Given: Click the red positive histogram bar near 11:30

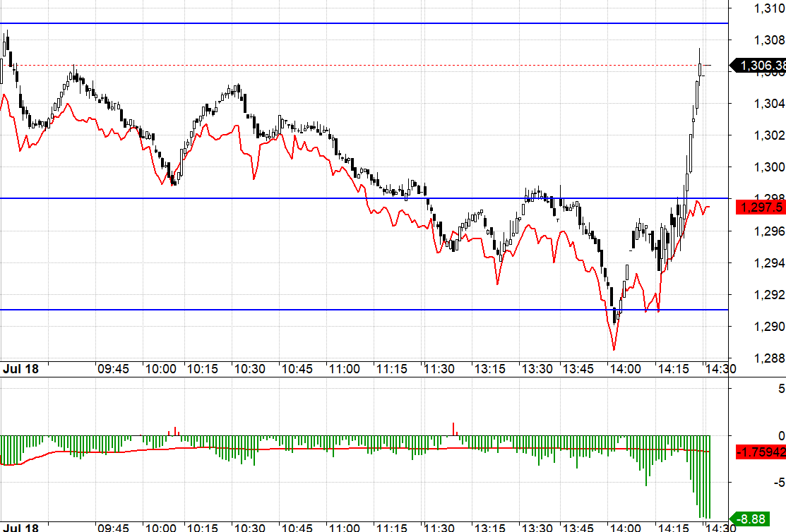Looking at the screenshot, I should coord(453,428).
